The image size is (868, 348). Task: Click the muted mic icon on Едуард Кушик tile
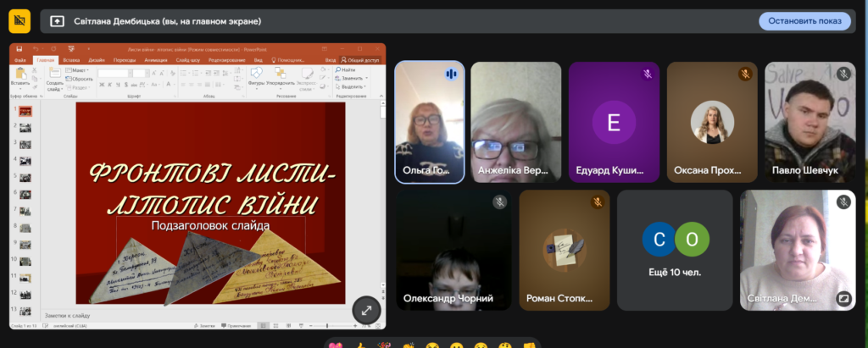click(647, 75)
